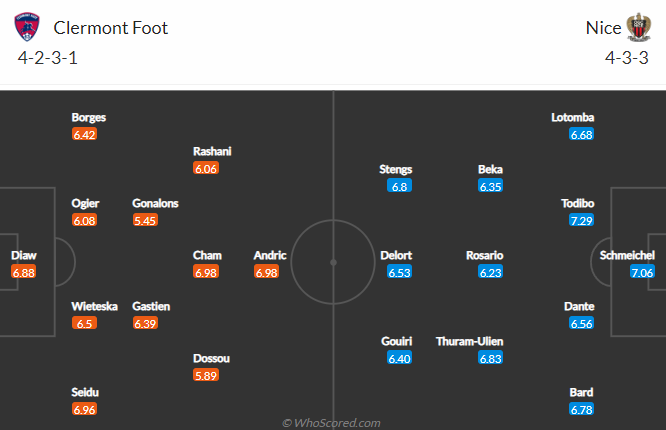Select the Nice team name

pos(603,28)
